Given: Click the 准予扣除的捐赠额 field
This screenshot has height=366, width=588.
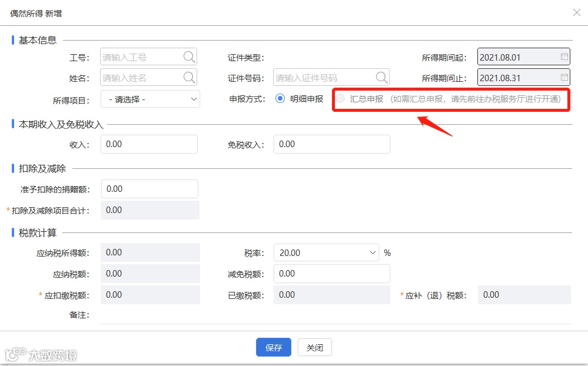Looking at the screenshot, I should coord(150,189).
